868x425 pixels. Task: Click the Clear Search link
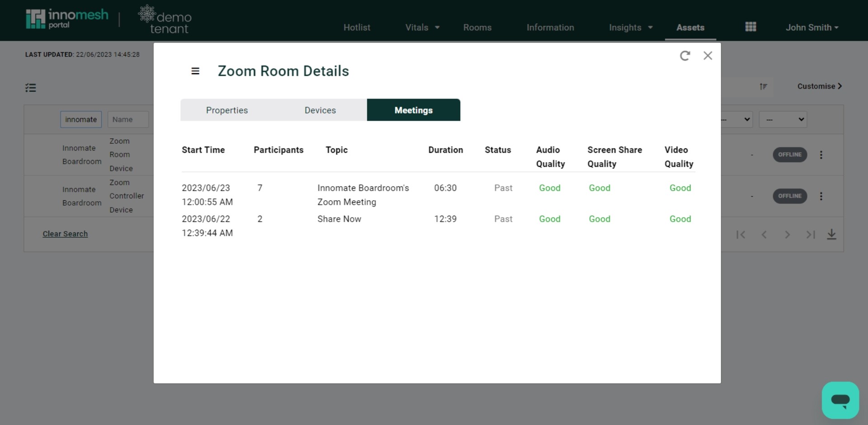pyautogui.click(x=65, y=234)
